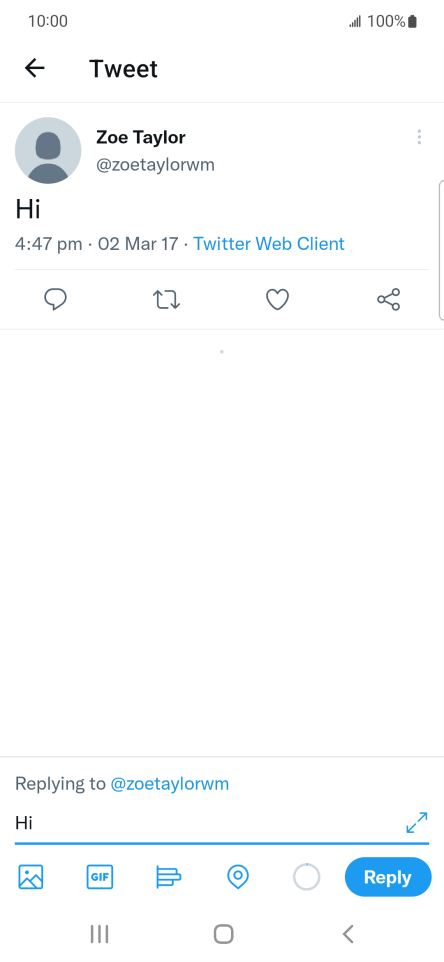Tag a location with the pin icon
The height and width of the screenshot is (962, 444).
point(238,877)
